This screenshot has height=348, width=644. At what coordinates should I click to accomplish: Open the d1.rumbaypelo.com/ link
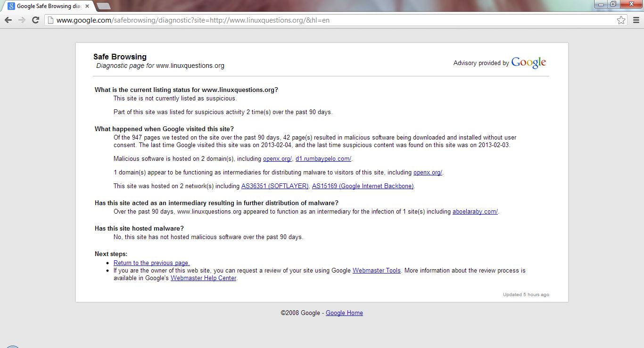(323, 159)
